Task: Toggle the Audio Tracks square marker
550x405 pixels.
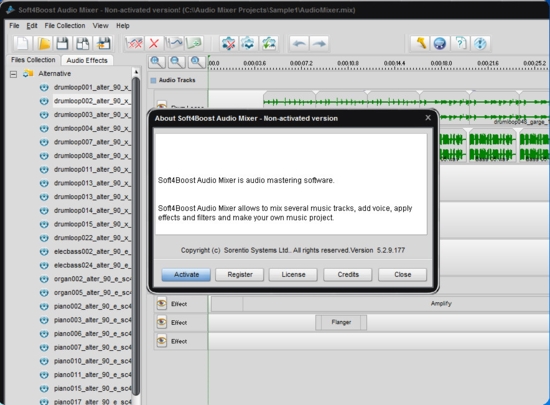Action: click(153, 80)
